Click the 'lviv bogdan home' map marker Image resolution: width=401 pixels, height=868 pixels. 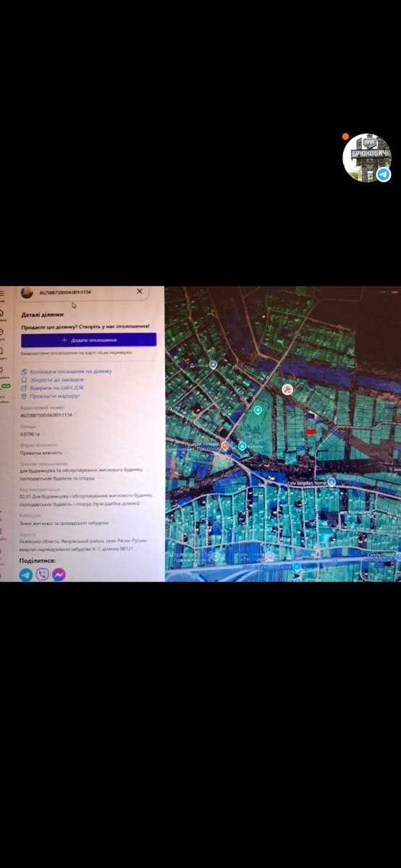click(332, 481)
